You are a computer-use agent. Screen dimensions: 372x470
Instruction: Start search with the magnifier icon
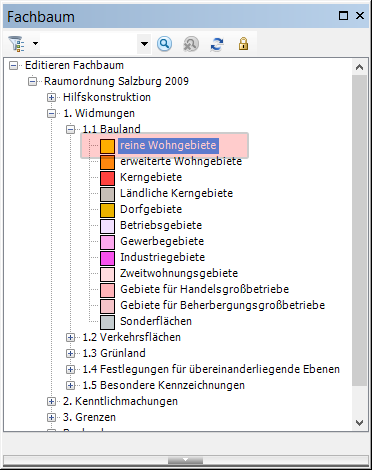164,44
